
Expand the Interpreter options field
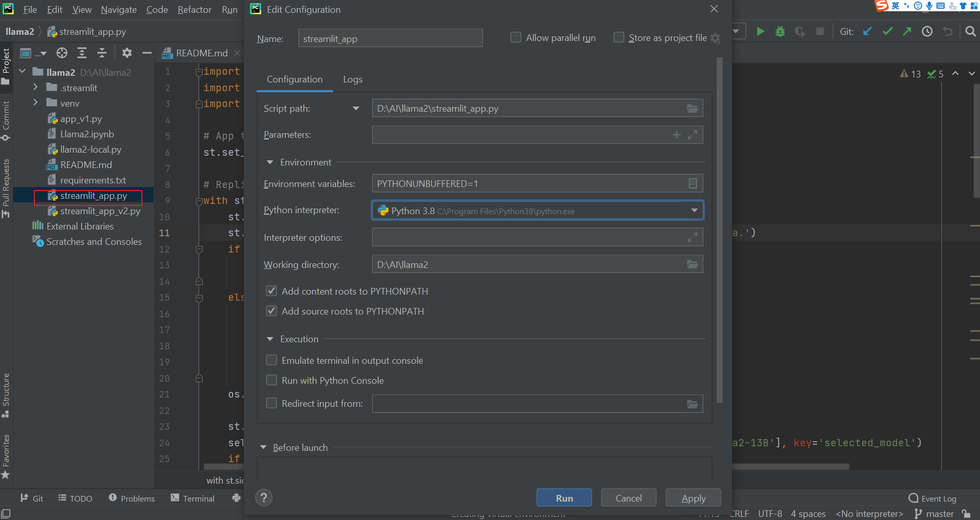(x=693, y=237)
